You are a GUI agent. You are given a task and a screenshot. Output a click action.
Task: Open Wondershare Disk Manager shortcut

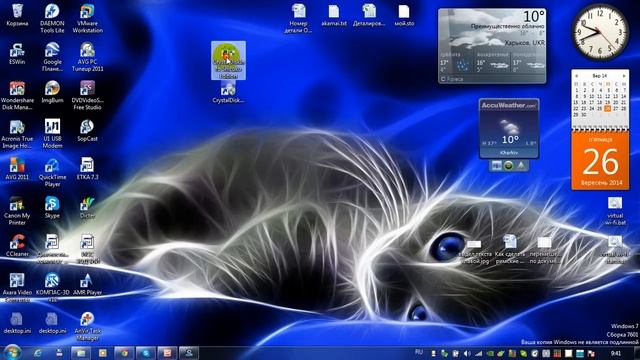(x=17, y=96)
